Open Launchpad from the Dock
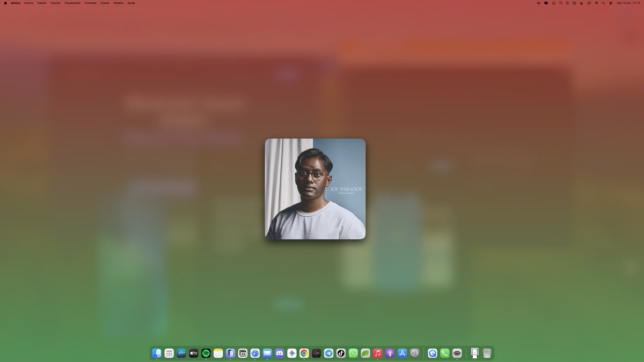 (x=169, y=353)
